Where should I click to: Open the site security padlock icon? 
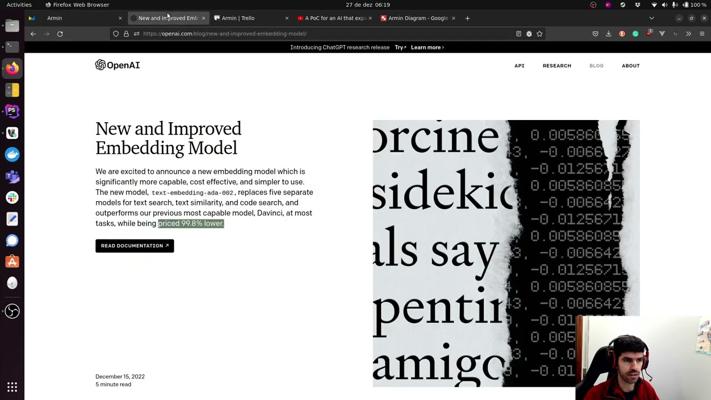coord(126,34)
